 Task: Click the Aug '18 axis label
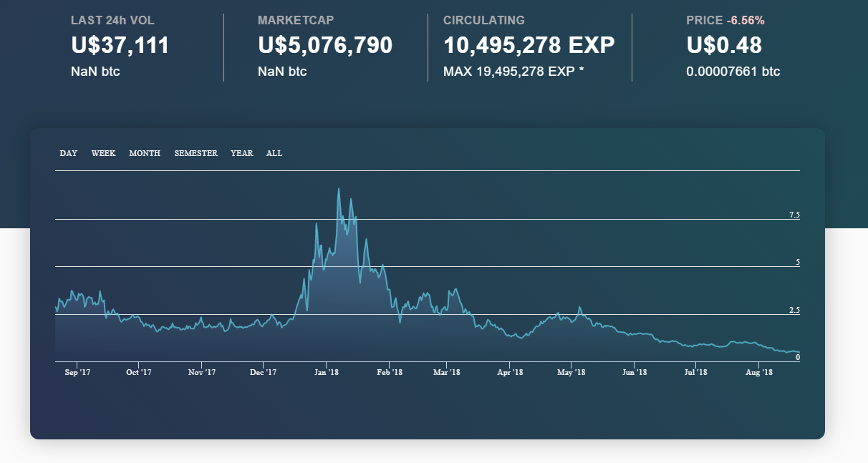[758, 372]
